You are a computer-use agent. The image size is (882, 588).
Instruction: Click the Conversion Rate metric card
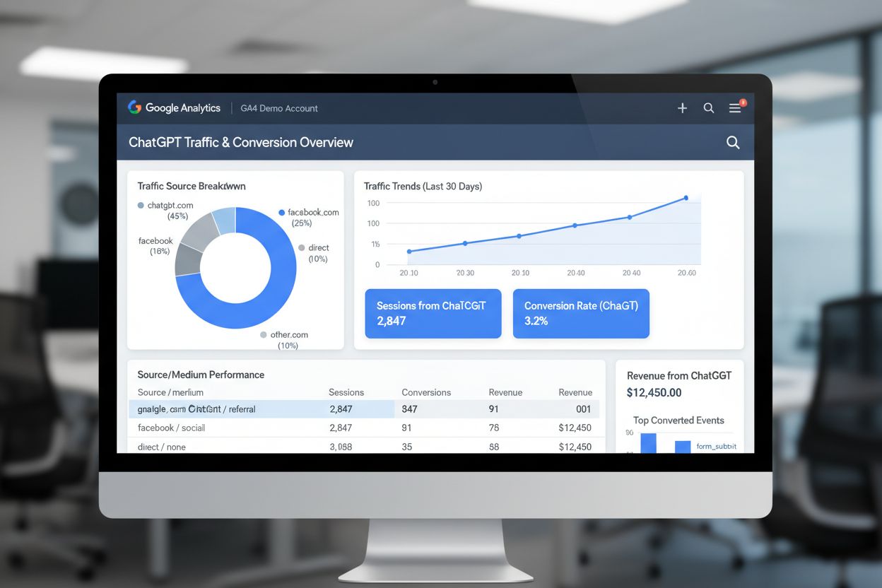click(581, 313)
